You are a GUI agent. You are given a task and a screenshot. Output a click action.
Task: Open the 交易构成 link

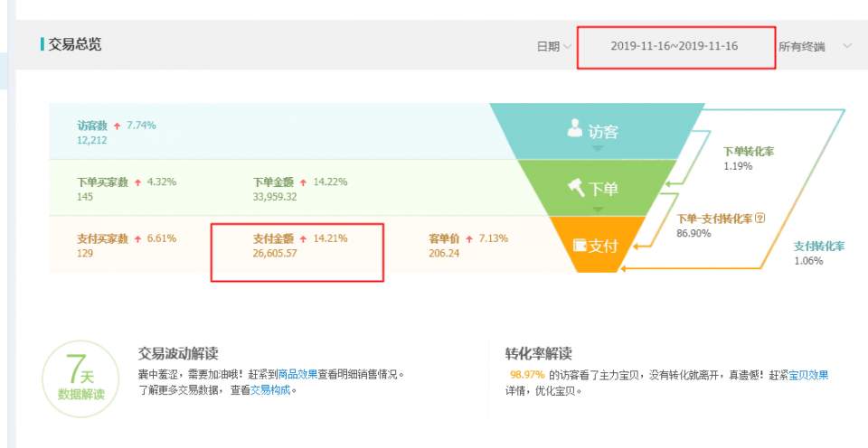pos(270,390)
